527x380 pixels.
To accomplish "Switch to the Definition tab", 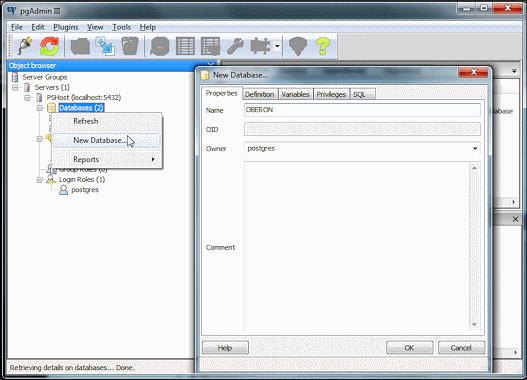I will pyautogui.click(x=259, y=94).
